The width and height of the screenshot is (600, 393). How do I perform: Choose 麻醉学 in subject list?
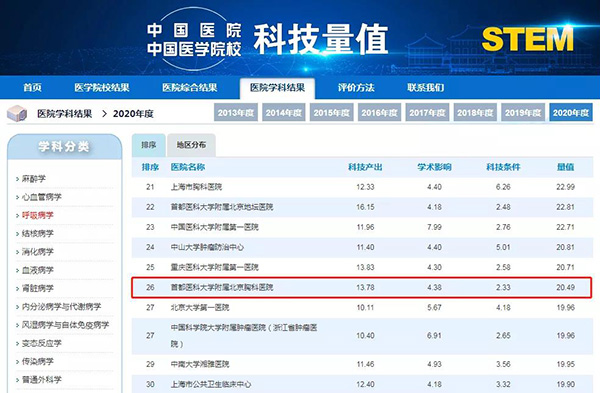(34, 179)
